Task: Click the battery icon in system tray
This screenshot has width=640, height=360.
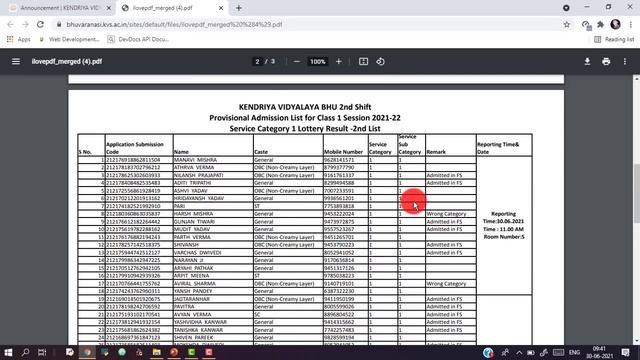Action: (531, 352)
